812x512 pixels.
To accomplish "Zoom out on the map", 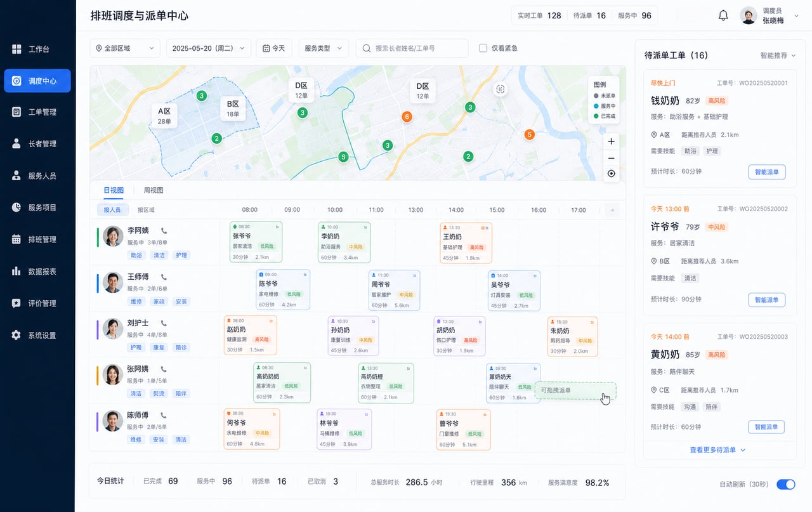I will [611, 158].
